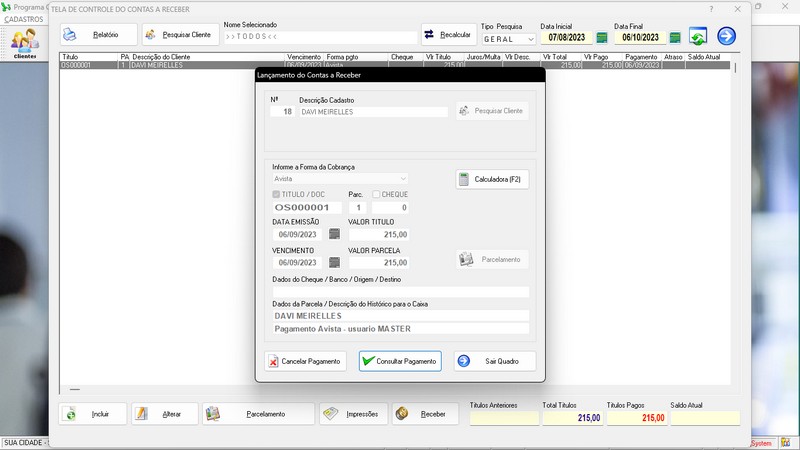800x450 pixels.
Task: Open the Tipo Pesquisa GERAL dropdown
Action: (508, 39)
